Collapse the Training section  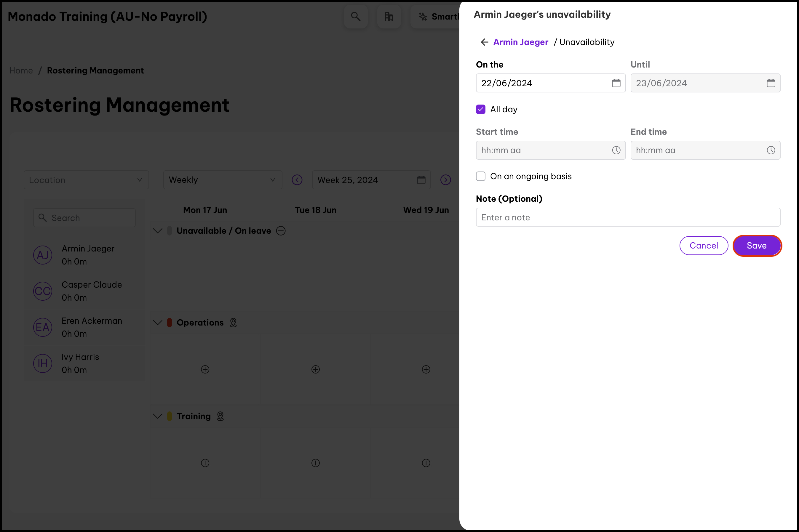tap(157, 416)
